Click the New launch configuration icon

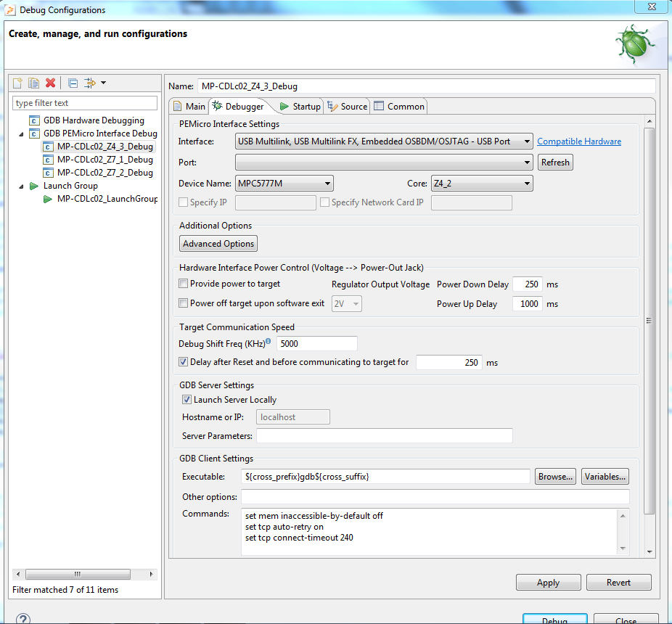coord(17,83)
